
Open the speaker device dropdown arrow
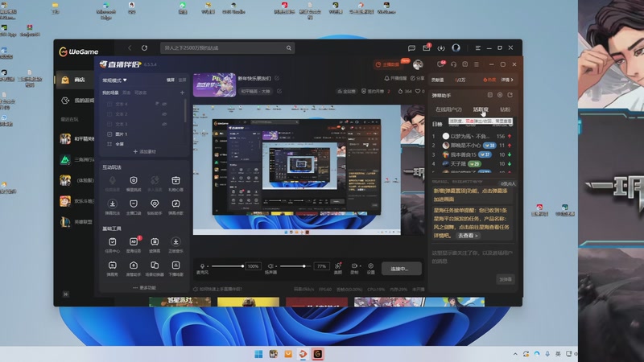click(276, 266)
